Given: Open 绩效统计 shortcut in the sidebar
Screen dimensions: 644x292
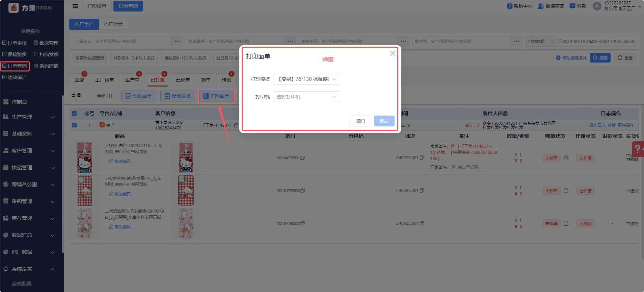Looking at the screenshot, I should 15,77.
